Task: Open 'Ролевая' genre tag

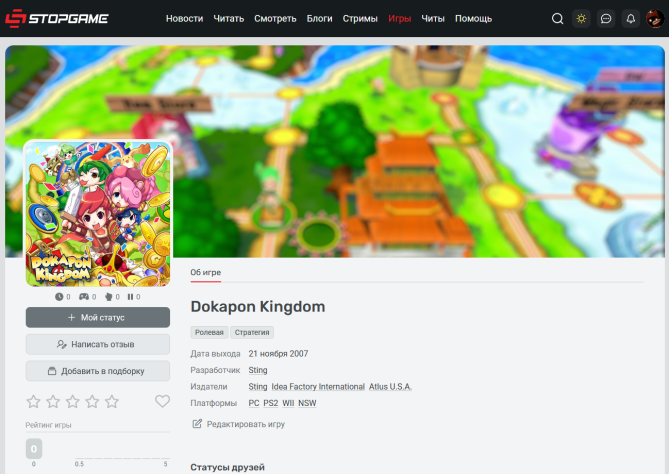Action: coord(208,332)
